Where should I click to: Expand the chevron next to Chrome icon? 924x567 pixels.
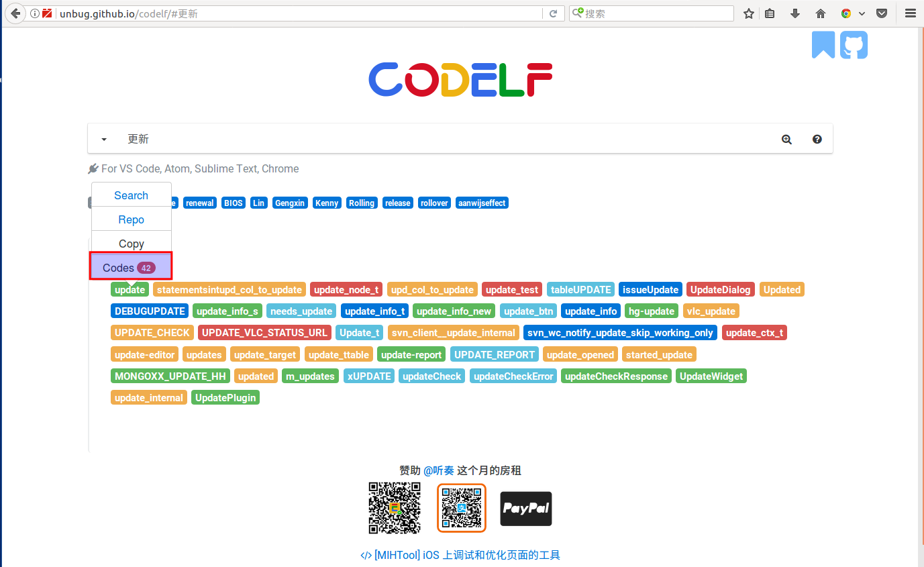point(862,13)
